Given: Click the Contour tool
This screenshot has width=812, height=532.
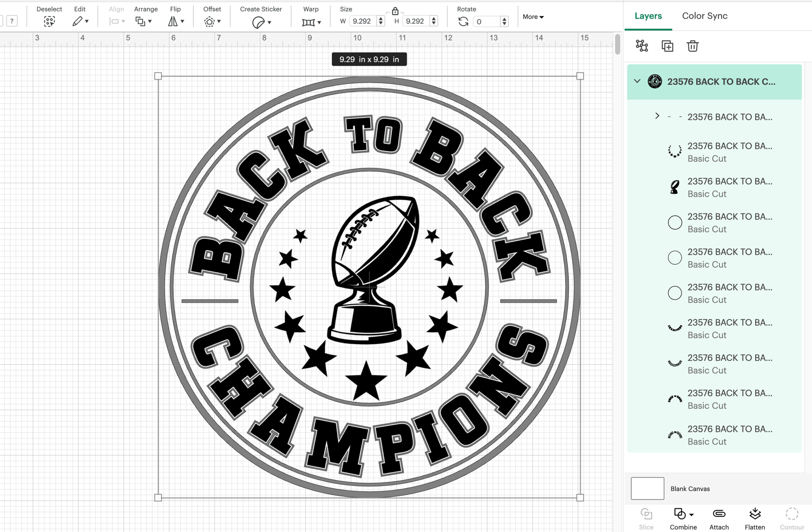Looking at the screenshot, I should (x=792, y=518).
